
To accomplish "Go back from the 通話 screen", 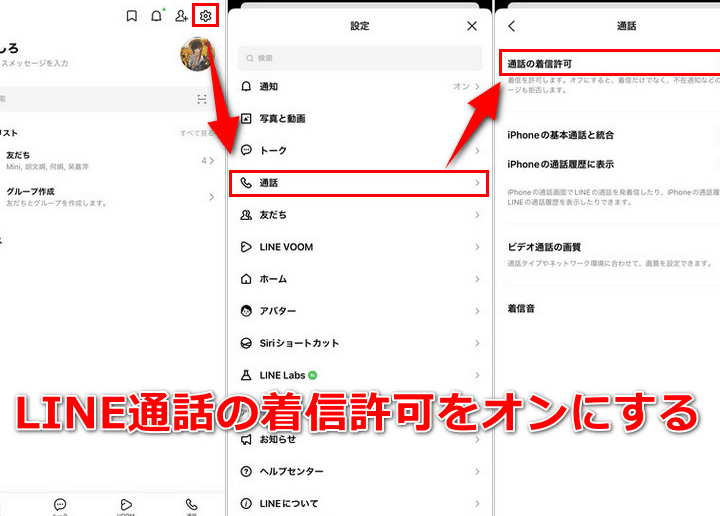I will [x=512, y=26].
